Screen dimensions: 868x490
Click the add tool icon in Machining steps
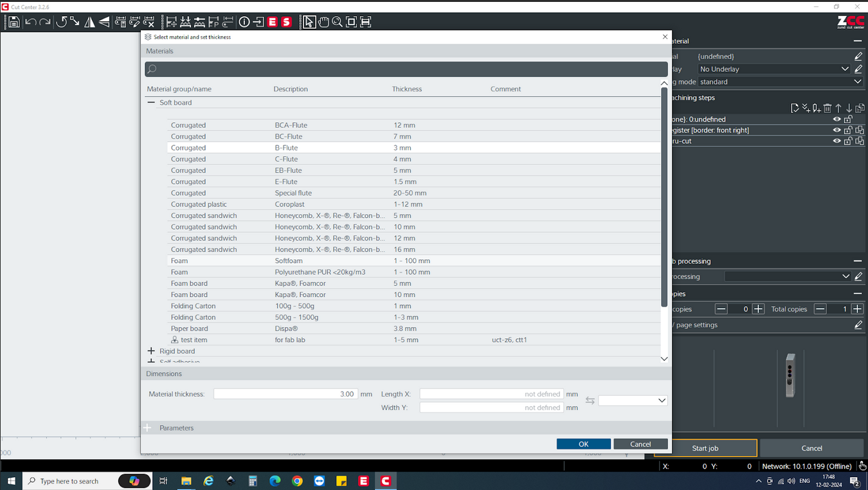coord(817,108)
